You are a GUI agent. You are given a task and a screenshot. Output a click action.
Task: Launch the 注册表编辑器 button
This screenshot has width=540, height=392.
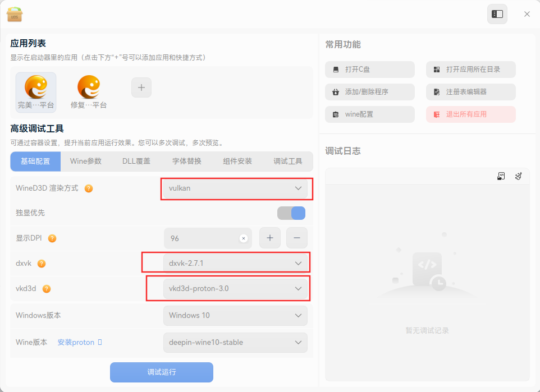[471, 92]
